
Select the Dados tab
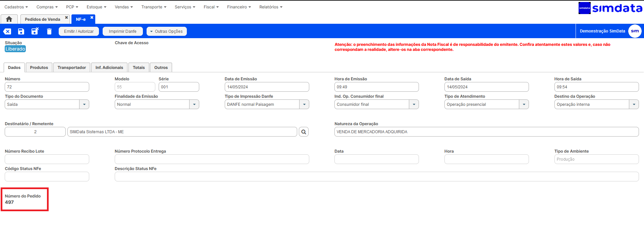(14, 68)
